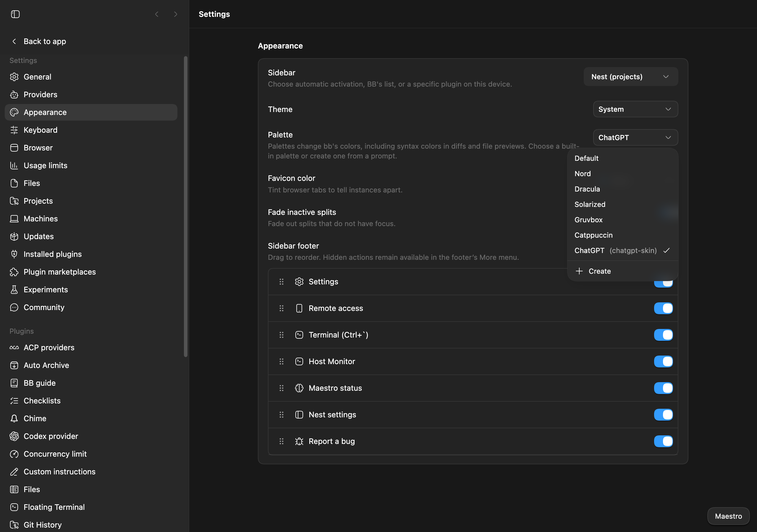Click the settings sidebar scrollbar
This screenshot has height=532, width=757.
coord(186,207)
